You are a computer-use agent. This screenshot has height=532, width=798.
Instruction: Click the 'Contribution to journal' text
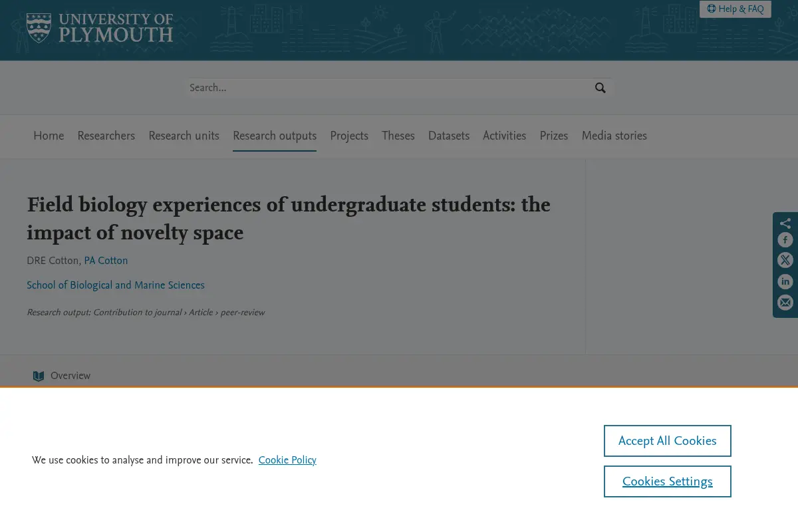[138, 313]
